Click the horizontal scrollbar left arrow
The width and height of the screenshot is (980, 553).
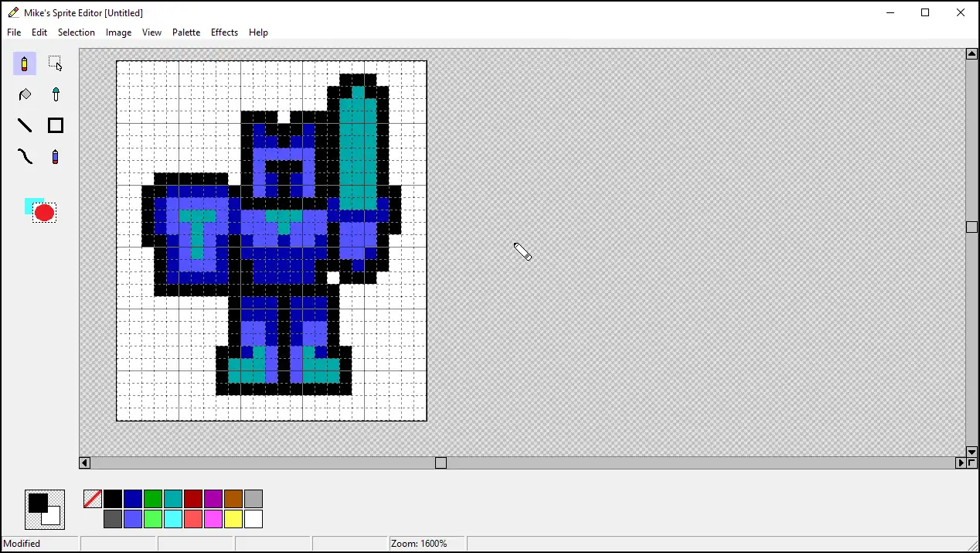(x=85, y=463)
